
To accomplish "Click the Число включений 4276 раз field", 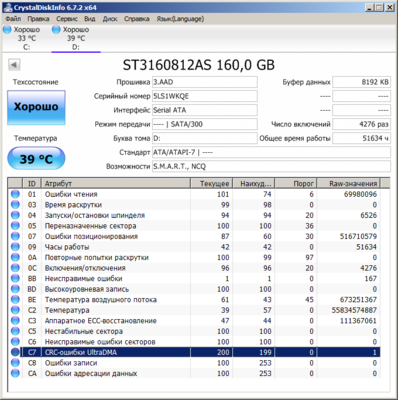I will pos(361,124).
